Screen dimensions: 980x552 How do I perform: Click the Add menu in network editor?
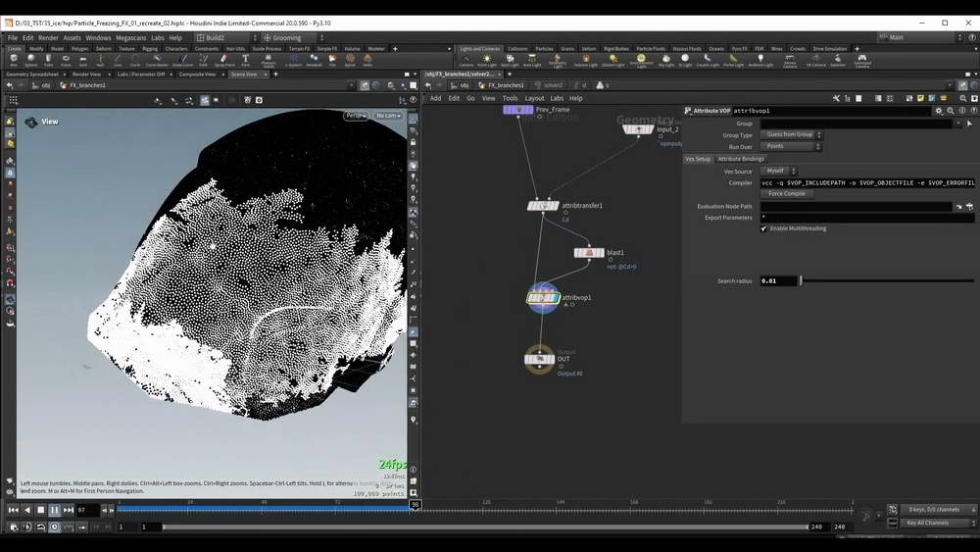435,98
